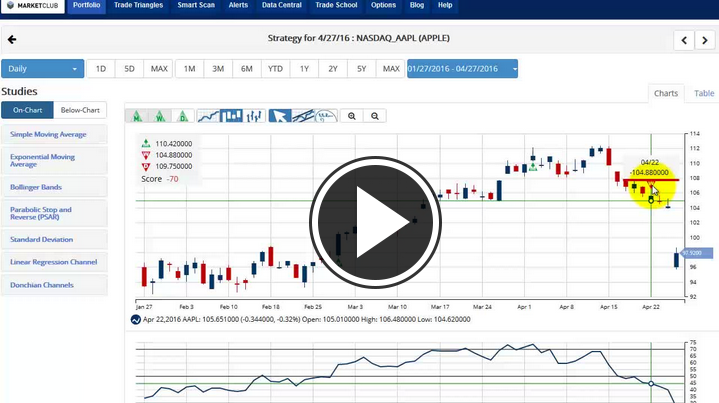The width and height of the screenshot is (719, 403).
Task: Open the Trade Triangles menu
Action: pyautogui.click(x=138, y=6)
